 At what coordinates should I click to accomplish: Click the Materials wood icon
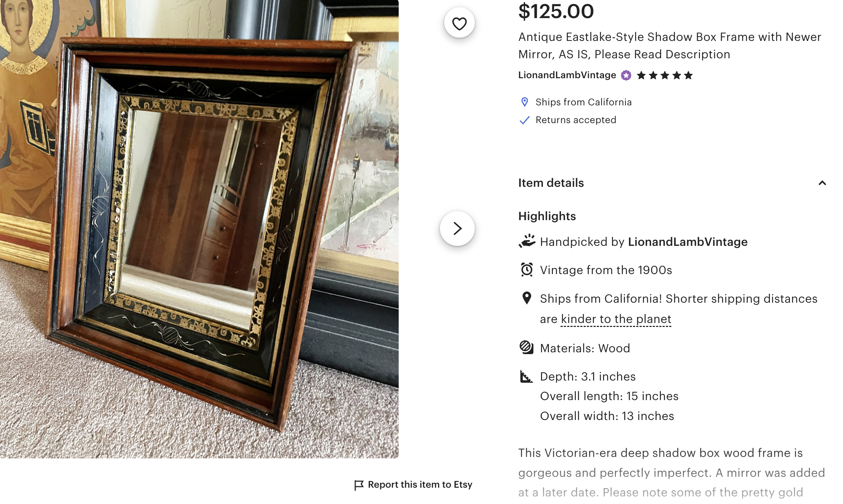(526, 348)
